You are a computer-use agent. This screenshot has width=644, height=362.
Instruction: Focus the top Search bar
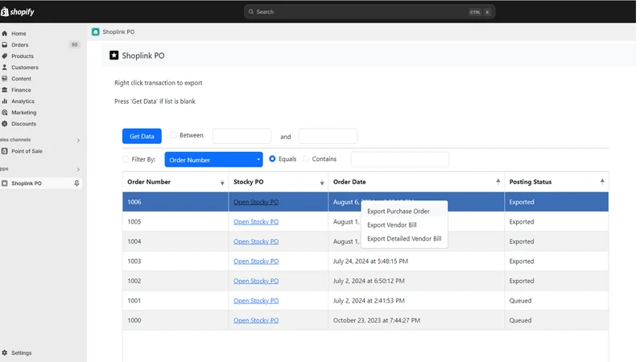369,12
